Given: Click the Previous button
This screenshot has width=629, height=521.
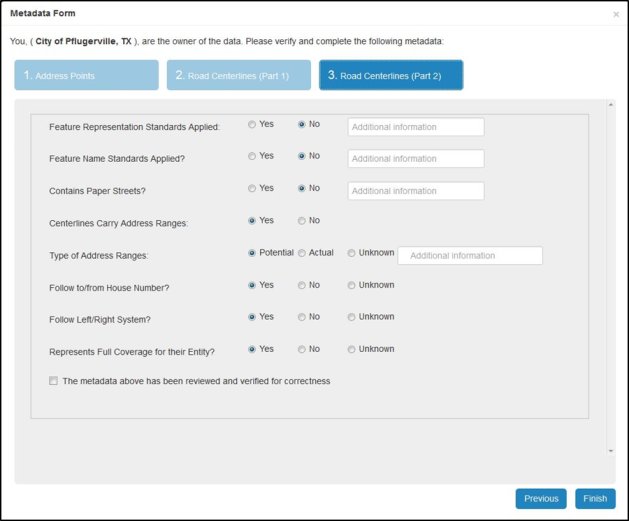Looking at the screenshot, I should click(x=541, y=498).
